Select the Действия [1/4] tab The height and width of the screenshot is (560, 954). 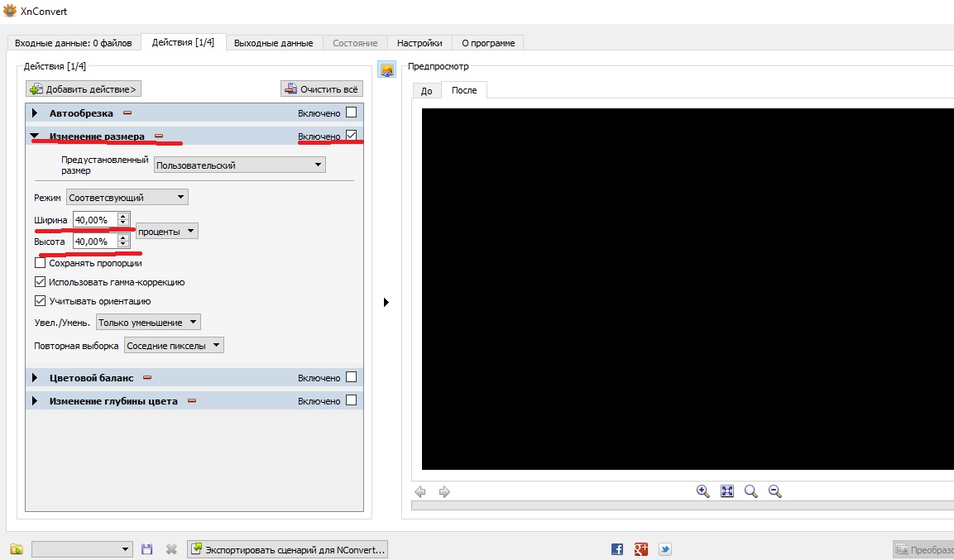pos(183,42)
